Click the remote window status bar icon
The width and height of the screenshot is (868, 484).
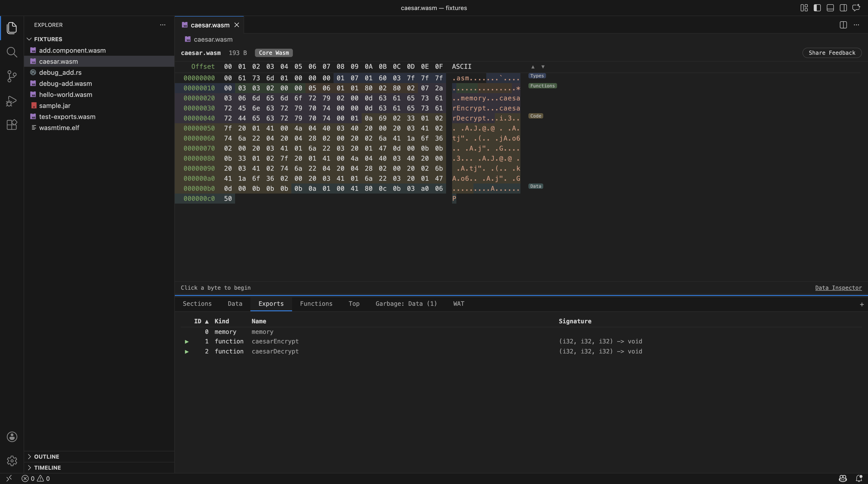9,478
